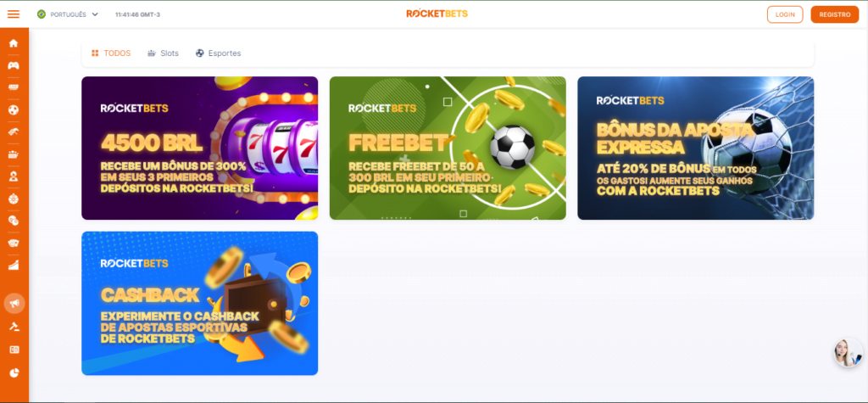Click the rising chart sidebar icon
Screen dimensions: 868x403
point(14,265)
